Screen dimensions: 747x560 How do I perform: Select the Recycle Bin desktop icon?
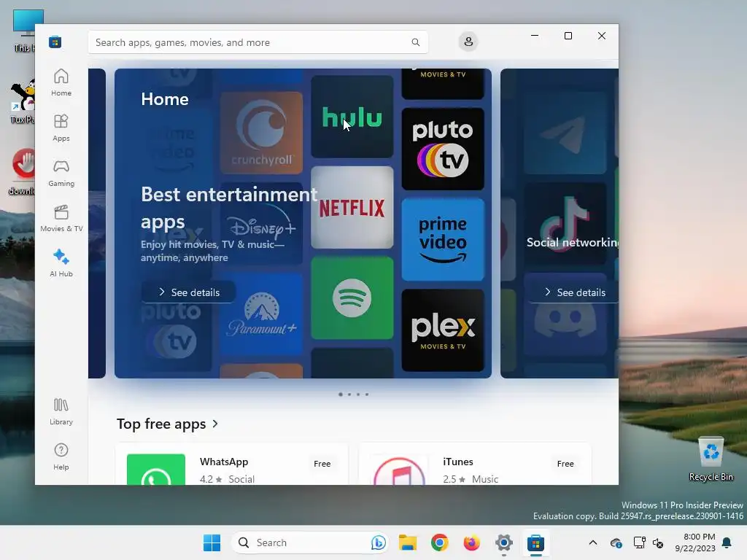pyautogui.click(x=711, y=459)
